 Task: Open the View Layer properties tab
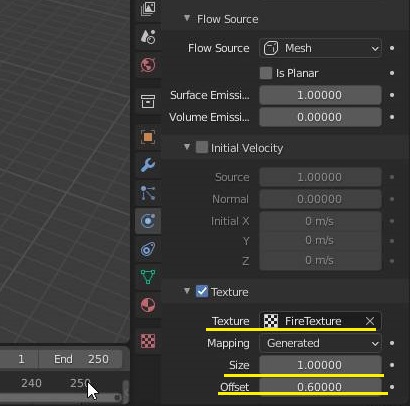point(148,9)
